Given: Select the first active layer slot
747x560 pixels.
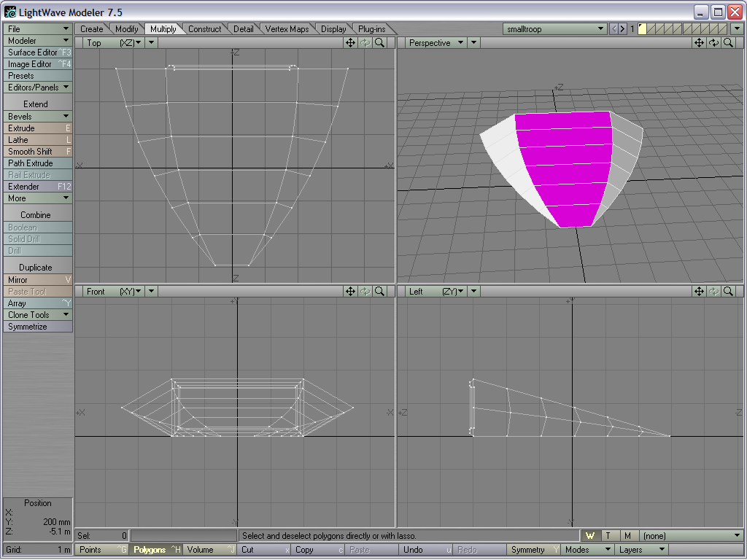Looking at the screenshot, I should tap(642, 29).
